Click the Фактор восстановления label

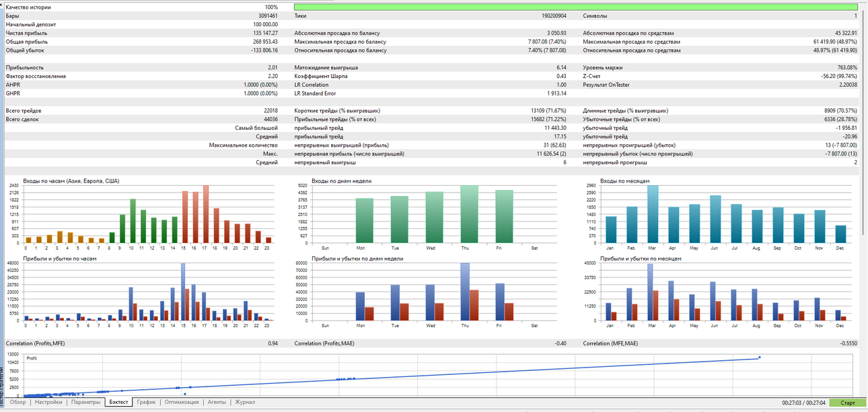(36, 77)
